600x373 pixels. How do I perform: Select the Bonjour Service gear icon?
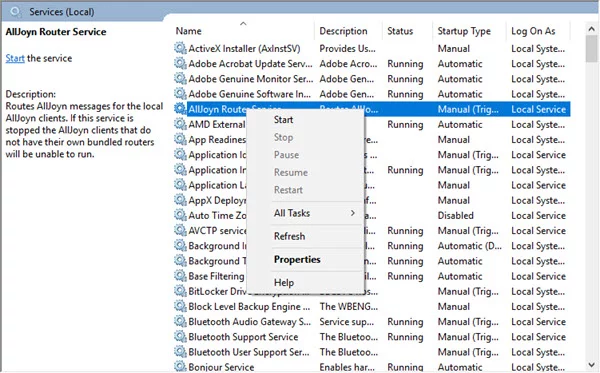[180, 366]
